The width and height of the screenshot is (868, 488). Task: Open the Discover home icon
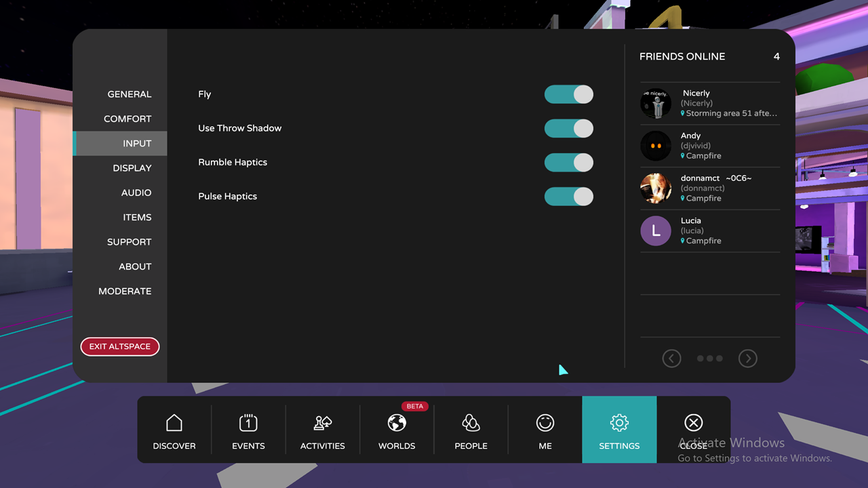[x=174, y=423]
